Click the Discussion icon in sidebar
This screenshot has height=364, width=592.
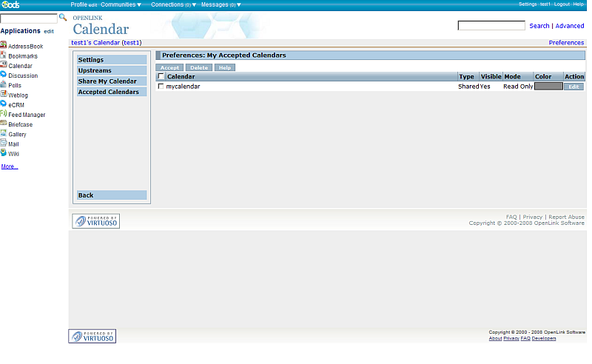click(x=4, y=75)
